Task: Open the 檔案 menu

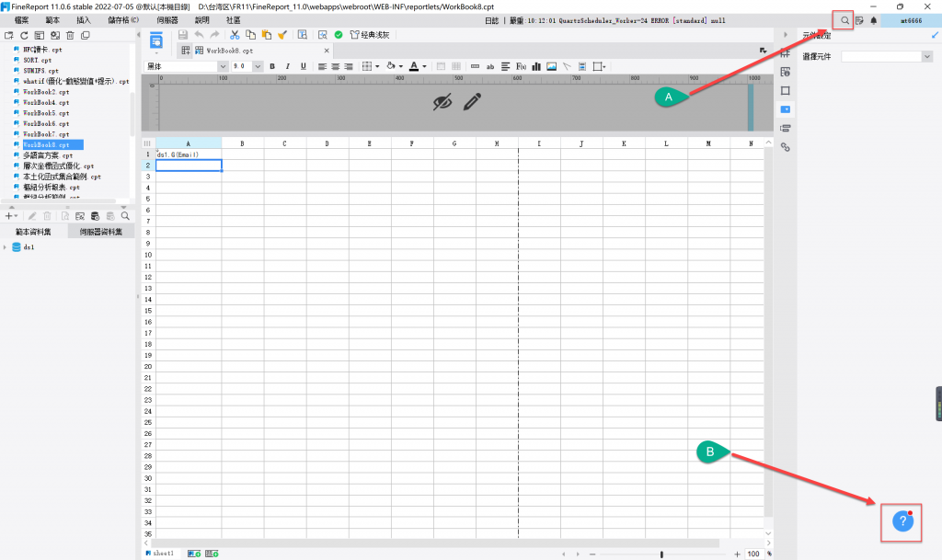Action: tap(22, 20)
